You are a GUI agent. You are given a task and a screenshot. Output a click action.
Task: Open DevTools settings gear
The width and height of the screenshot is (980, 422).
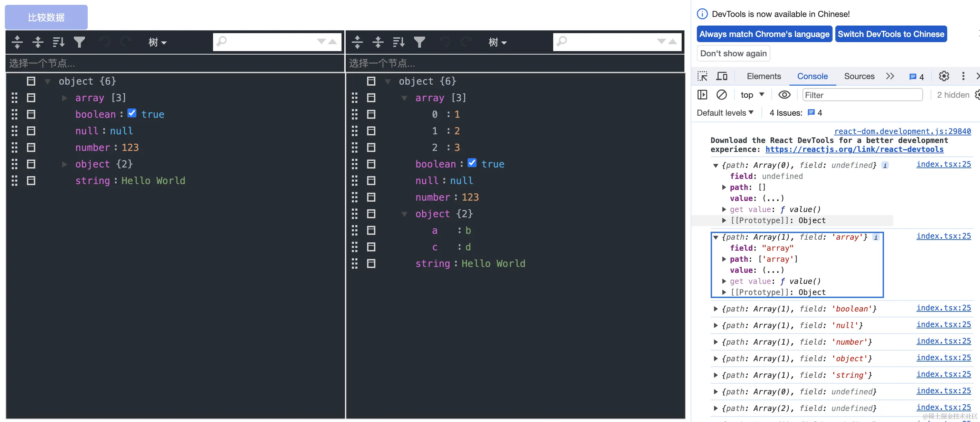coord(944,76)
